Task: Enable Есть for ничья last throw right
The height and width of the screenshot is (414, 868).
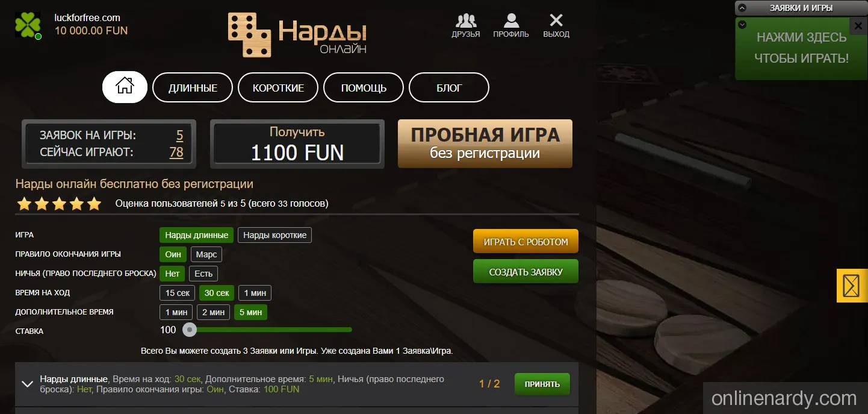Action: pos(203,273)
